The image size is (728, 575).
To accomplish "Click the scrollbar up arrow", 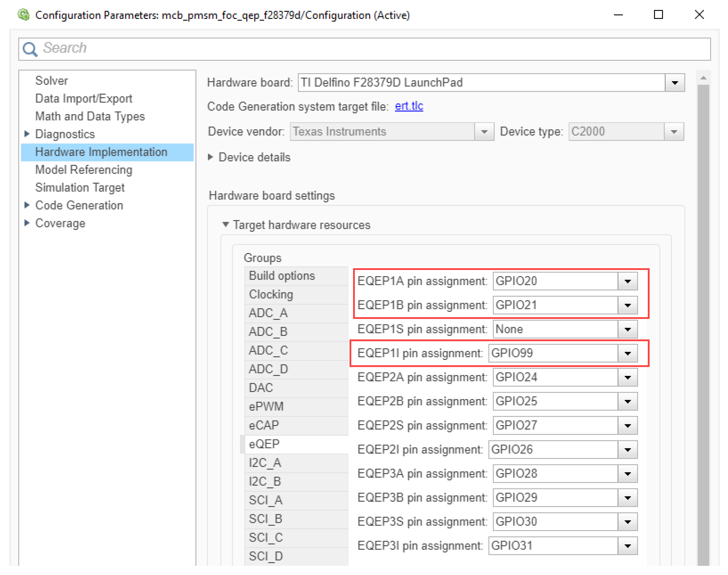I will 703,78.
